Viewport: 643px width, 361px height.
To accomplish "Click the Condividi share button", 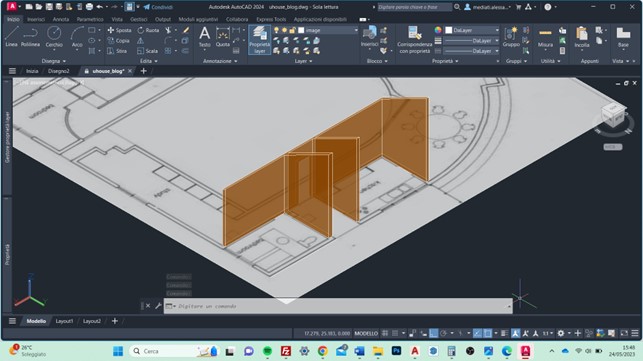I will click(158, 7).
